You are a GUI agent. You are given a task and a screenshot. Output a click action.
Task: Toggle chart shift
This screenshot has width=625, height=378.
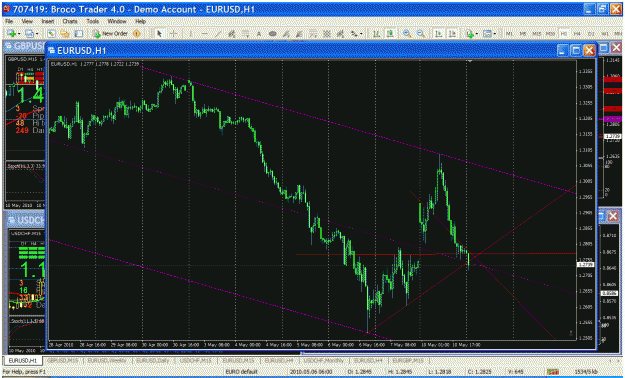452,34
